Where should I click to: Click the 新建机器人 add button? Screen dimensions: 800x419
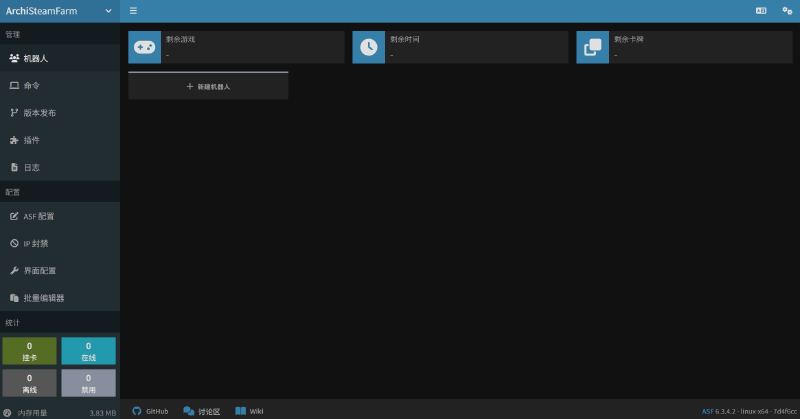click(x=208, y=86)
